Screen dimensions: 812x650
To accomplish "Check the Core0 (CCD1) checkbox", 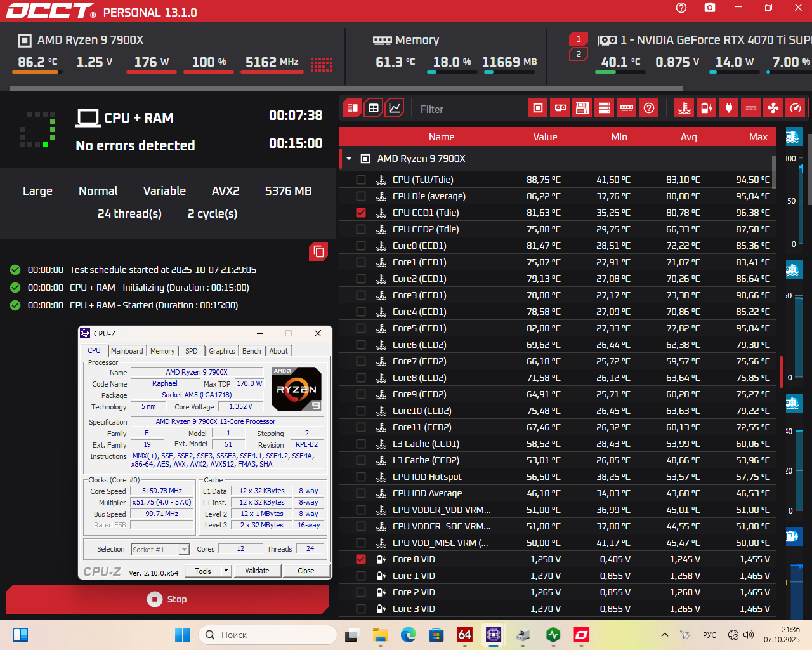I will coord(361,246).
